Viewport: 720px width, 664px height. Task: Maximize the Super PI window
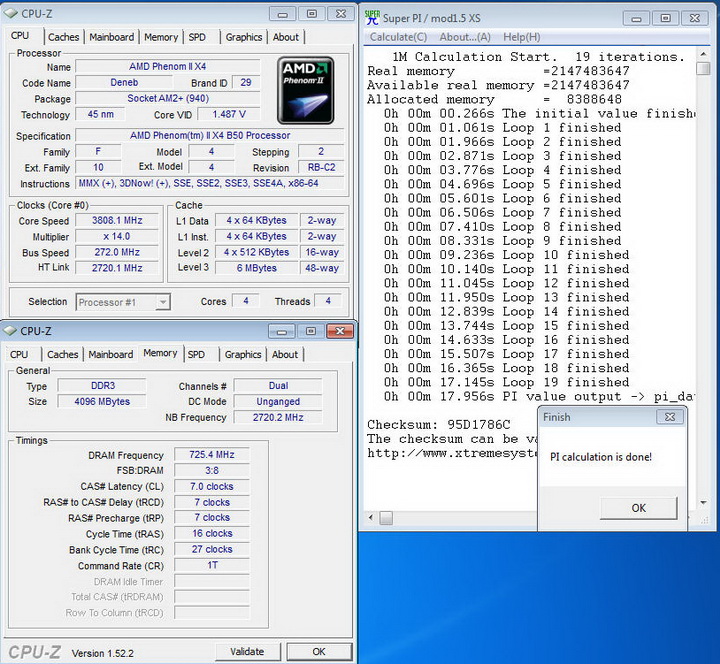point(665,18)
